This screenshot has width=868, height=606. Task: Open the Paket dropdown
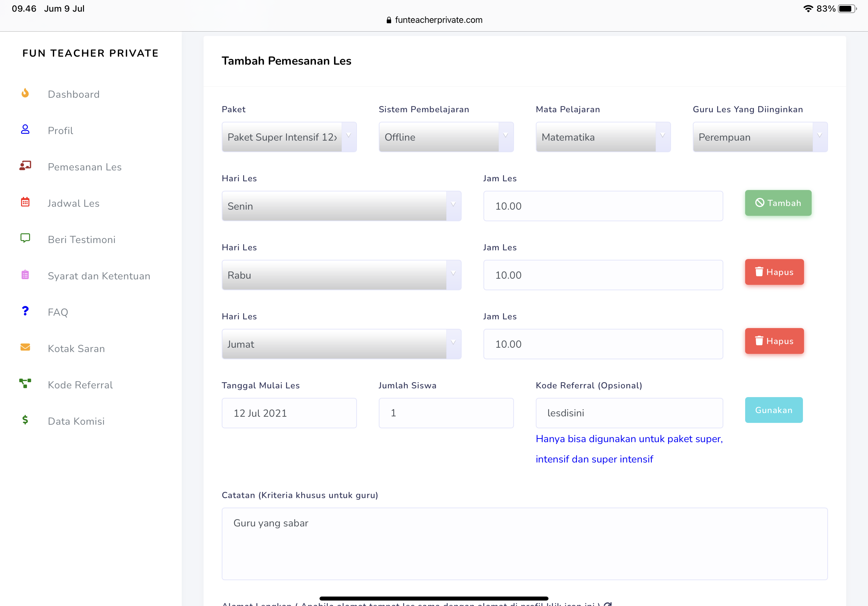click(x=289, y=137)
